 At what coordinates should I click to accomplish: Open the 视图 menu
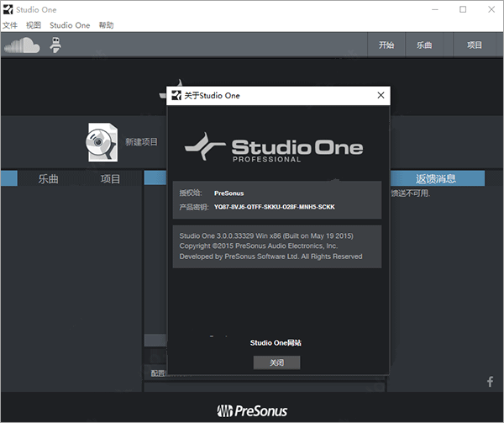click(34, 25)
